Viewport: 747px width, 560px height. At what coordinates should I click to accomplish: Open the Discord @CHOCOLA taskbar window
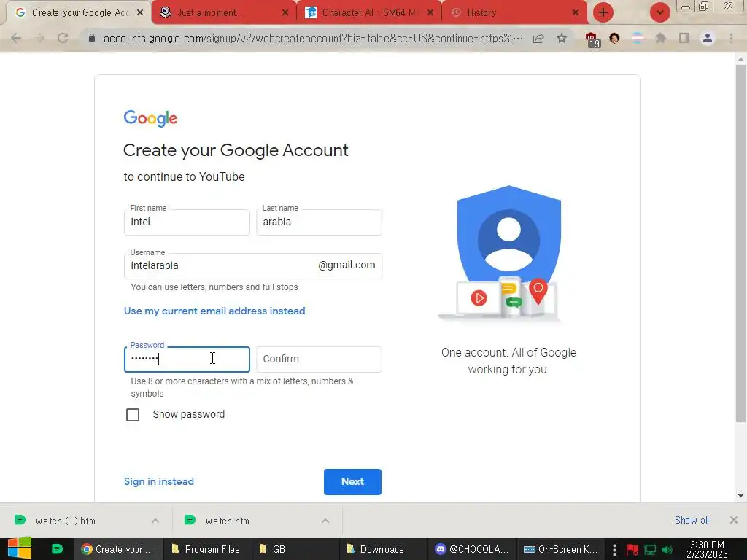[472, 549]
